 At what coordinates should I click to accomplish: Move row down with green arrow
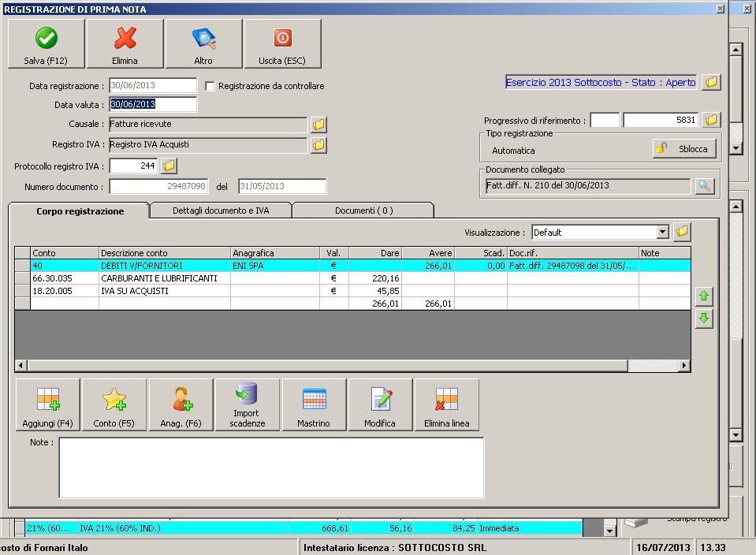point(704,318)
